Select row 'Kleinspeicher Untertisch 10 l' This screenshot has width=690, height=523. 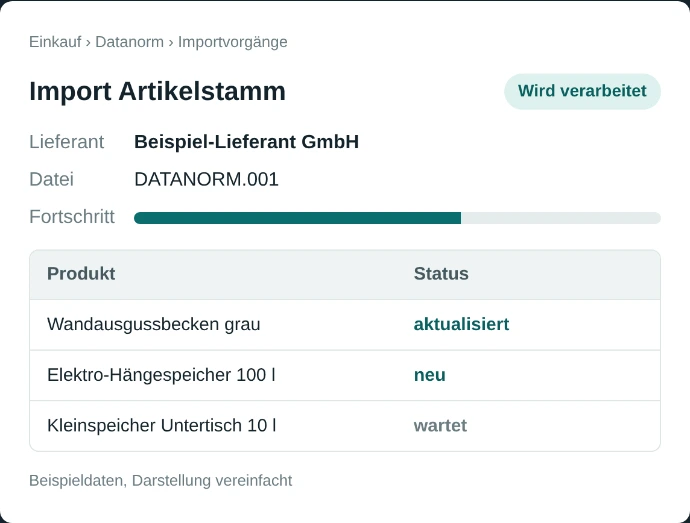(345, 426)
